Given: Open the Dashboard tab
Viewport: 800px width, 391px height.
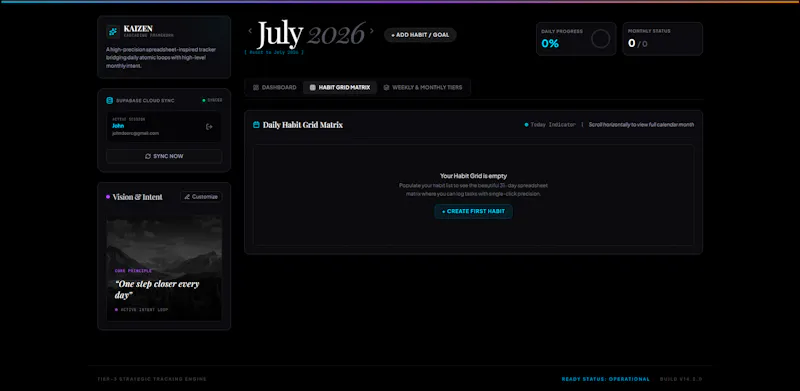Looking at the screenshot, I should [274, 88].
